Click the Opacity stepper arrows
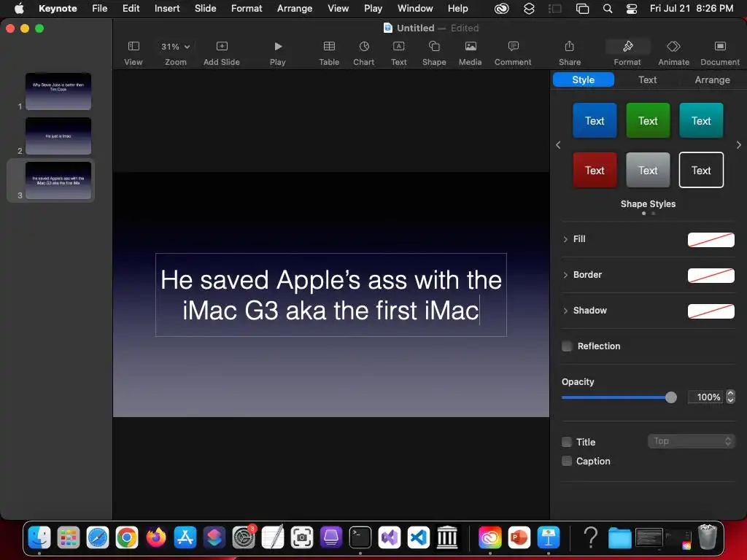747x560 pixels. coord(730,397)
